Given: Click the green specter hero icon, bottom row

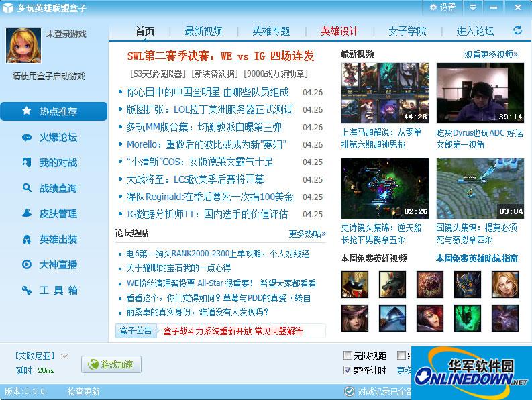Looking at the screenshot, I should pyautogui.click(x=467, y=318).
